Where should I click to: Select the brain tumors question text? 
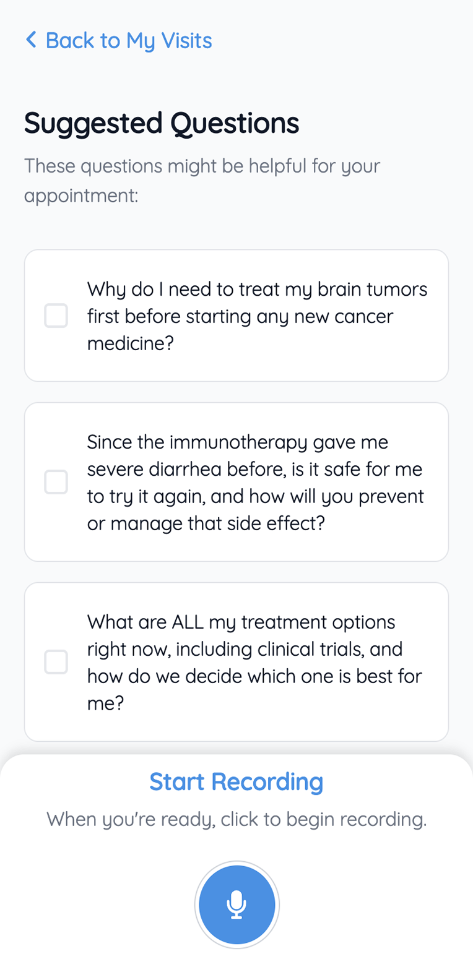[256, 316]
